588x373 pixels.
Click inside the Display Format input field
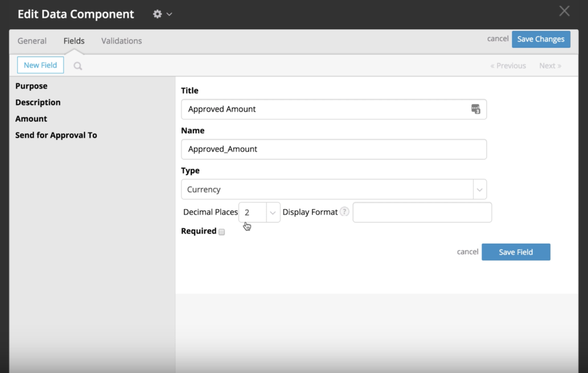[x=421, y=212]
